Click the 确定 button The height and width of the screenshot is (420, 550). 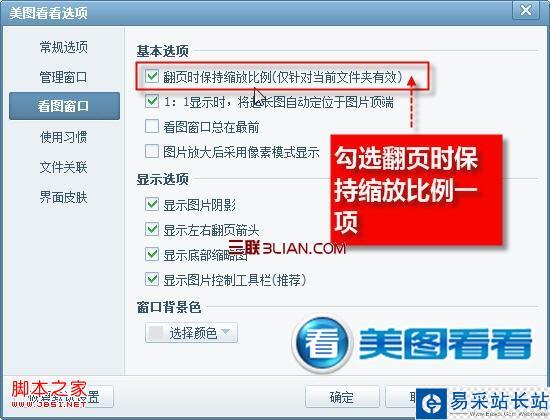coord(342,397)
